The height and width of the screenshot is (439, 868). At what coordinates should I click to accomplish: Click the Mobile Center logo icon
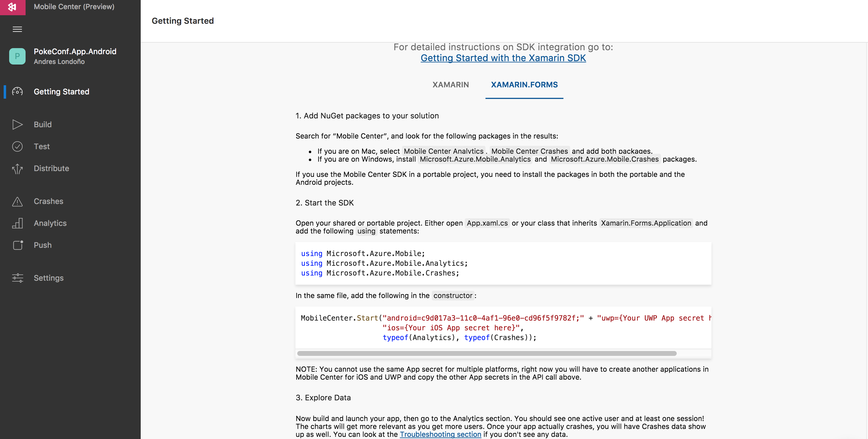[x=12, y=7]
